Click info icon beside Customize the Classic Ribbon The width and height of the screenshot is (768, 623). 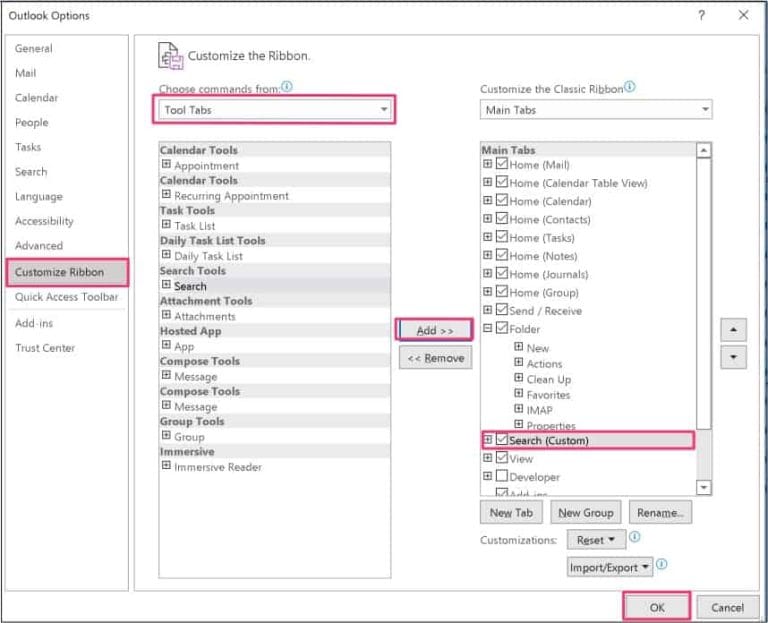point(629,87)
